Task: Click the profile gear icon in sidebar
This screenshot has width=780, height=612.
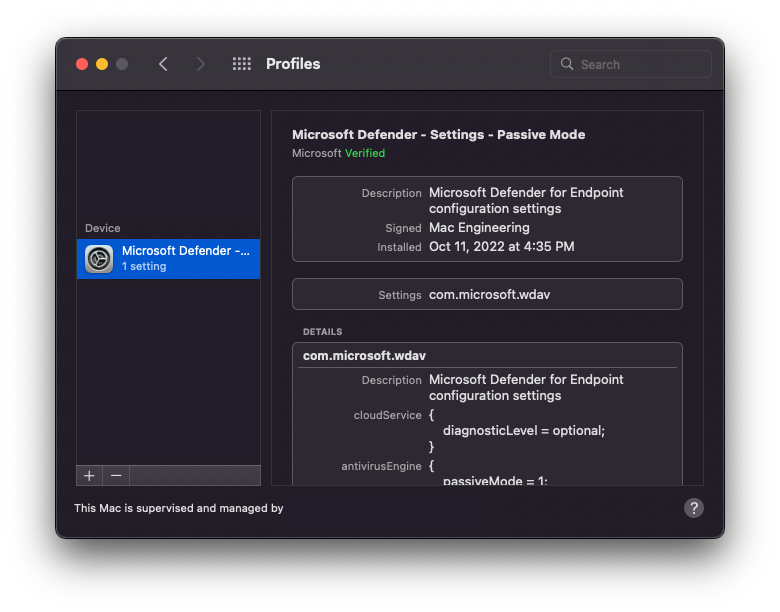Action: (x=99, y=259)
